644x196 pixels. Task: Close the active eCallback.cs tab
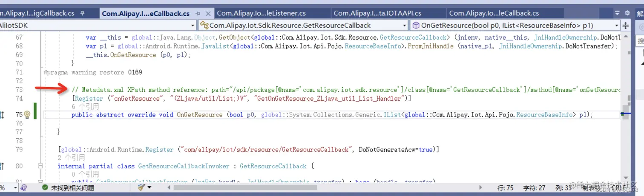pos(209,13)
